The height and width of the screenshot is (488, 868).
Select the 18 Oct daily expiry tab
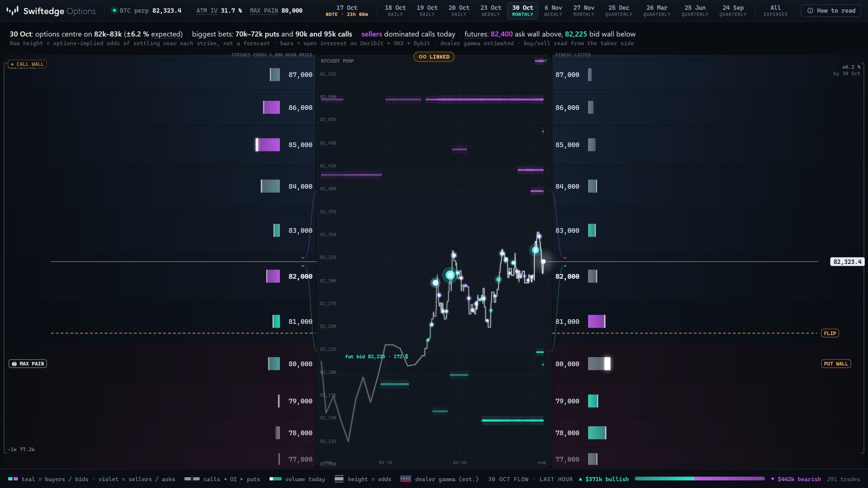pyautogui.click(x=395, y=11)
